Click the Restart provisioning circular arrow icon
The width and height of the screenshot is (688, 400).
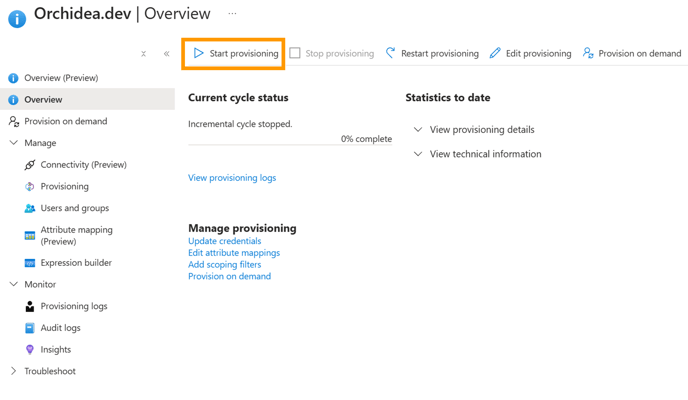tap(390, 53)
